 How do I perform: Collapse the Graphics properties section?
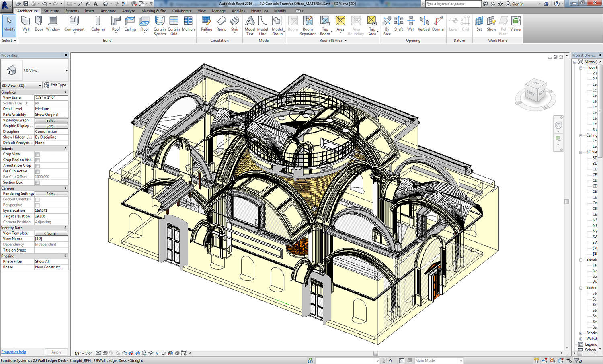point(66,92)
